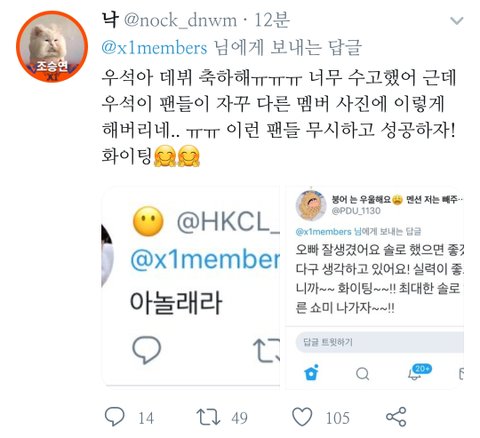Click the home icon in embedded screenshot
Screen dimensions: 480x438
[x=312, y=373]
